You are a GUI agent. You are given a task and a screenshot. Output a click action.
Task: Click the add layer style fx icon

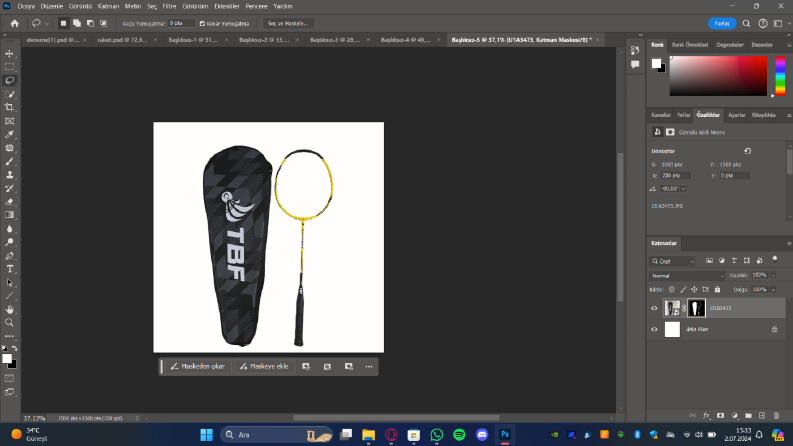(707, 416)
